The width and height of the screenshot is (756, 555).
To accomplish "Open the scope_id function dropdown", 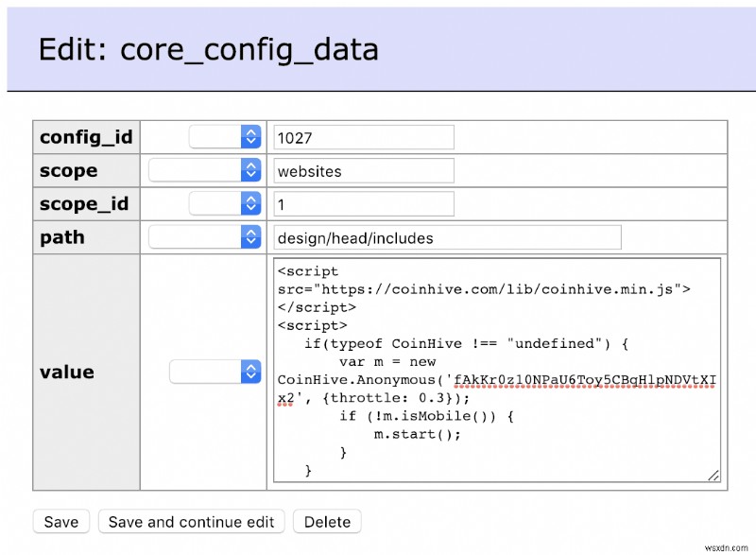I will (225, 203).
